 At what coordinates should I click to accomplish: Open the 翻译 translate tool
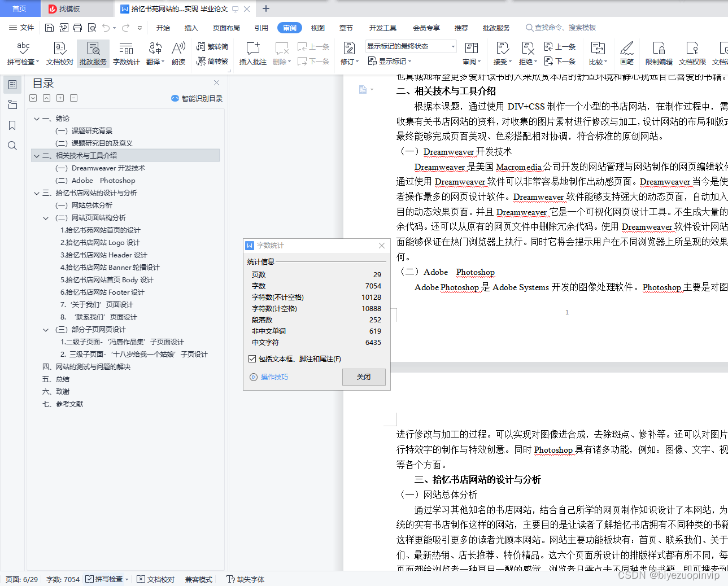tap(155, 54)
